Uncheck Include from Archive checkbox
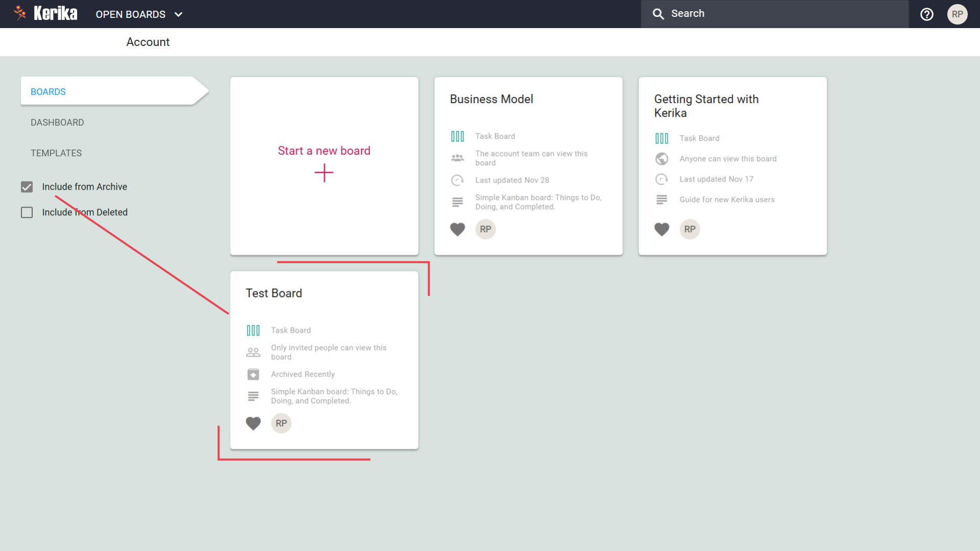The image size is (980, 551). (27, 187)
